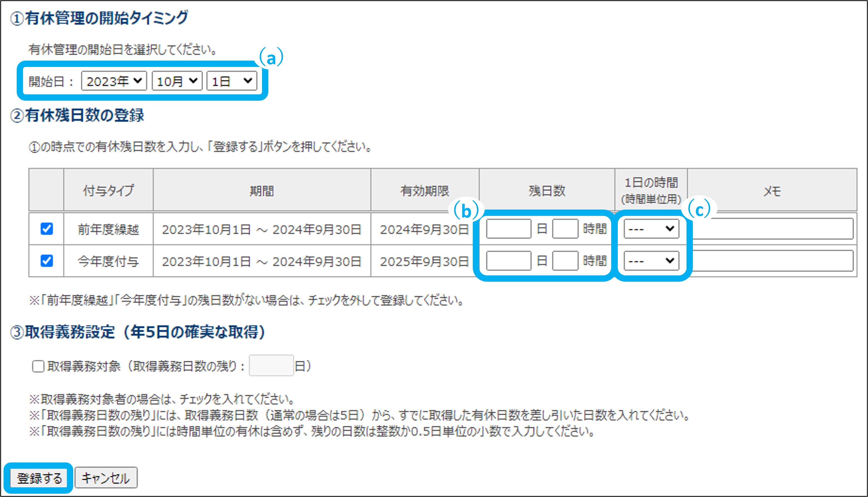Click the 付与タイプ column header

(x=109, y=190)
